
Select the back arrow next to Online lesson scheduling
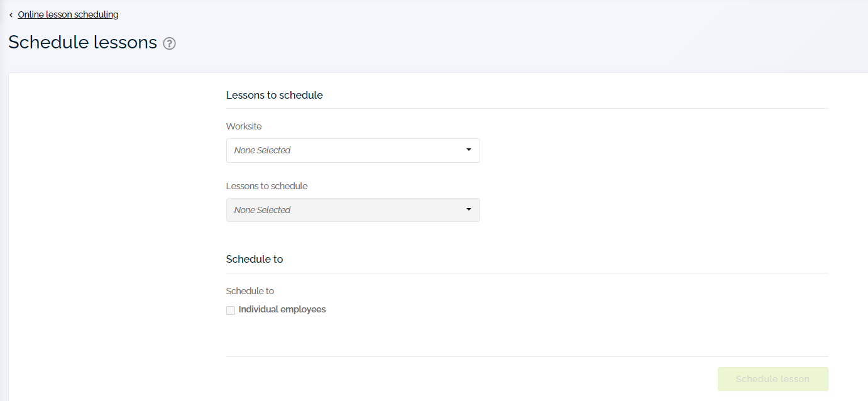point(9,14)
